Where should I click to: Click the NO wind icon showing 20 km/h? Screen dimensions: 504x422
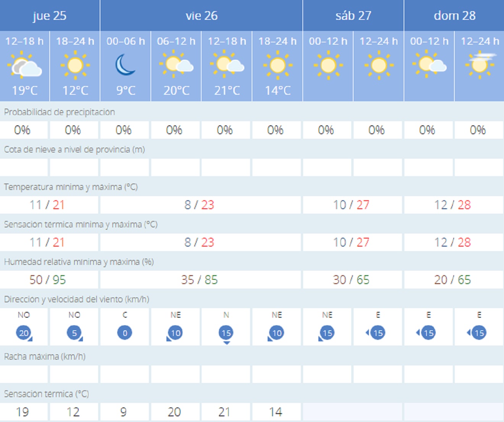tap(24, 333)
